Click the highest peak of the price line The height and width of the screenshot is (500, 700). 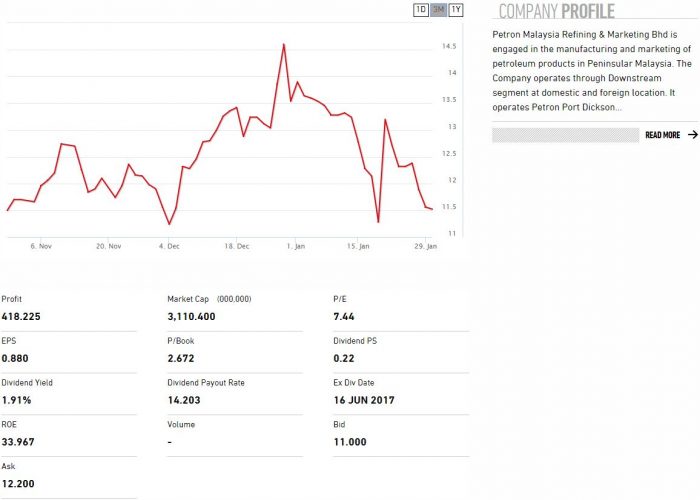[x=284, y=44]
